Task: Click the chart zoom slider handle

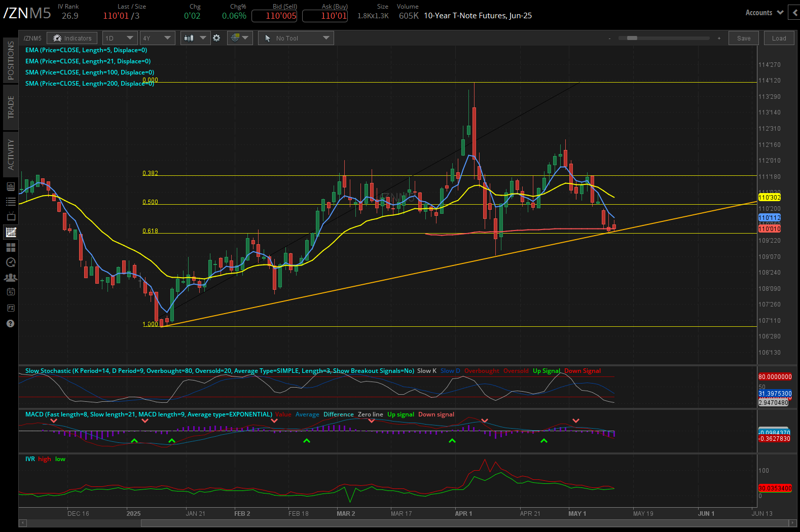Action: tap(632, 38)
